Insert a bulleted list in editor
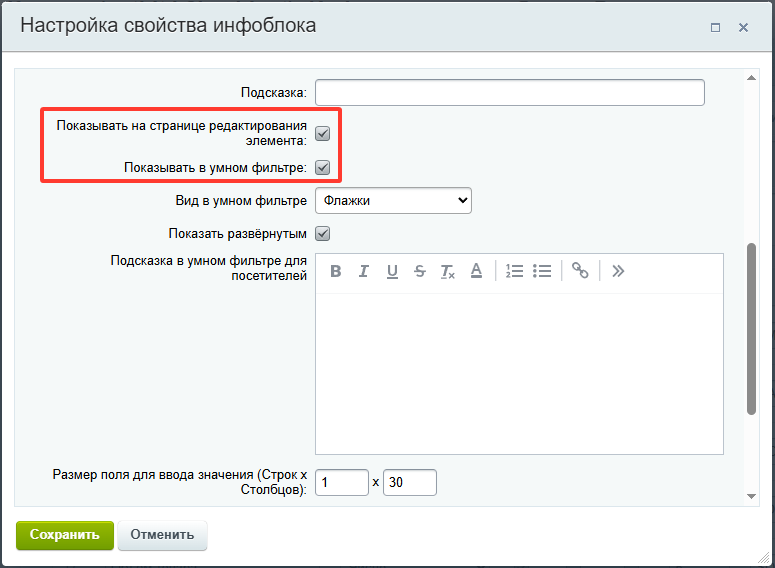The image size is (775, 568). coord(542,271)
